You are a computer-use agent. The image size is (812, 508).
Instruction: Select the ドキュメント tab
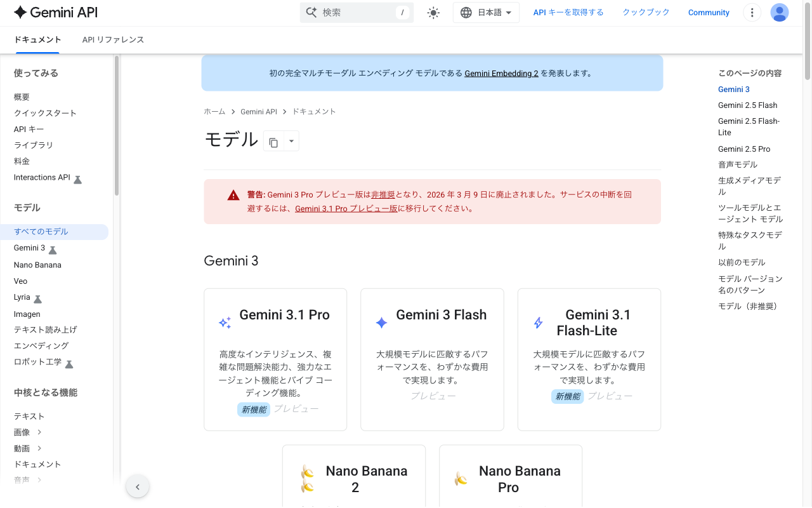[x=37, y=39]
